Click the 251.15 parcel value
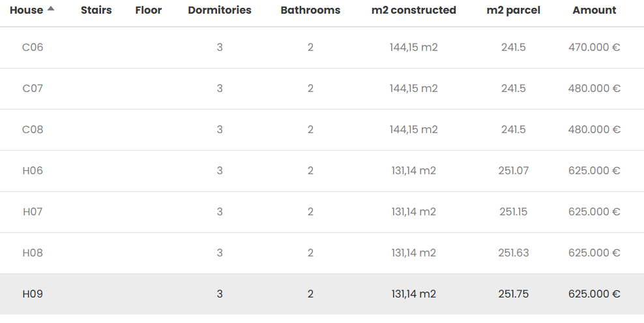 [x=514, y=212]
